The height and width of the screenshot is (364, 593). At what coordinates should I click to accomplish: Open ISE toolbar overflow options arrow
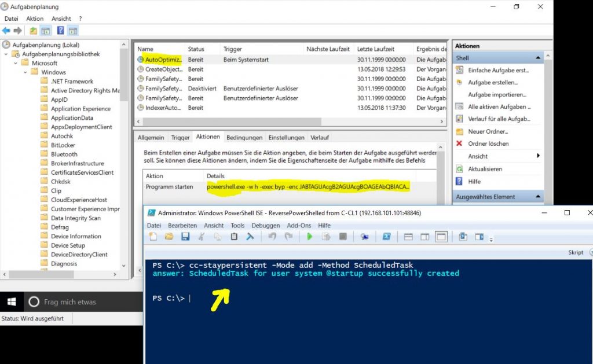491,239
